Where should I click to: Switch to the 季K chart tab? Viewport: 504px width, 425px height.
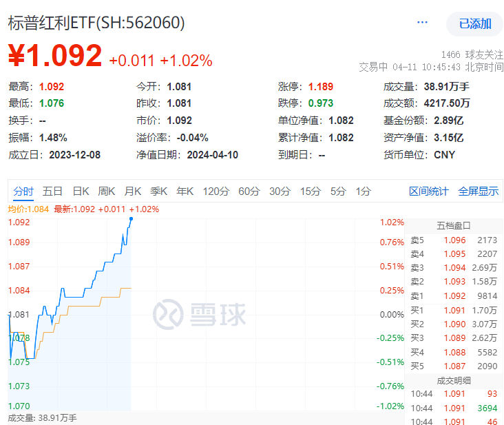(x=159, y=191)
